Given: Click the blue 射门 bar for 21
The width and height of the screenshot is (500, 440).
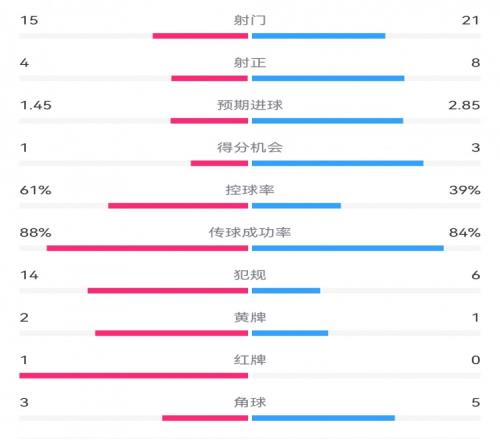Looking at the screenshot, I should [x=319, y=36].
